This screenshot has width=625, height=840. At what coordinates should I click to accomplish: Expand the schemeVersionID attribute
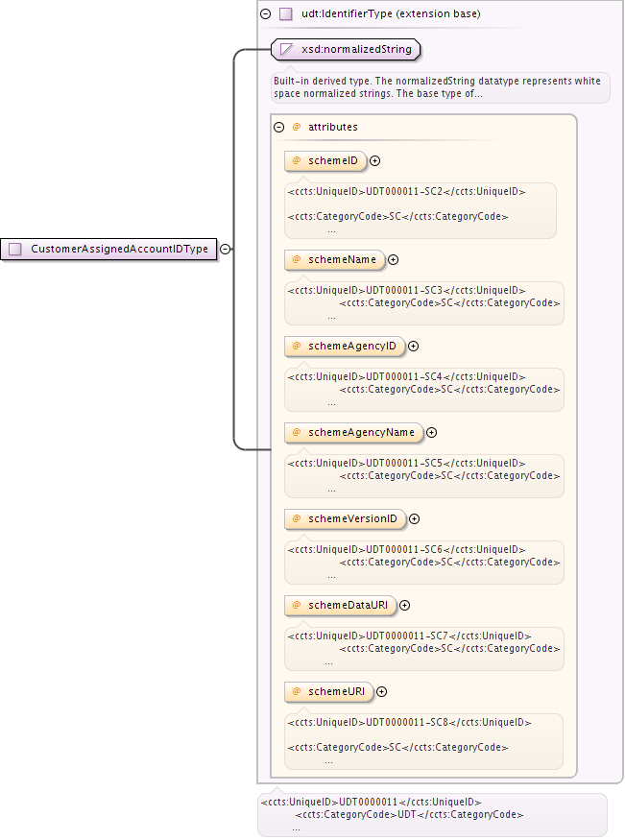415,518
